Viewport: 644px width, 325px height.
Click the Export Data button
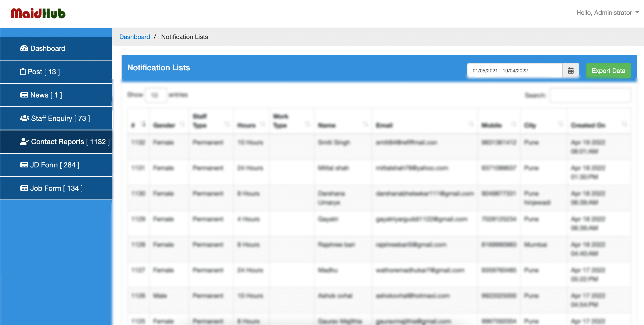point(608,71)
